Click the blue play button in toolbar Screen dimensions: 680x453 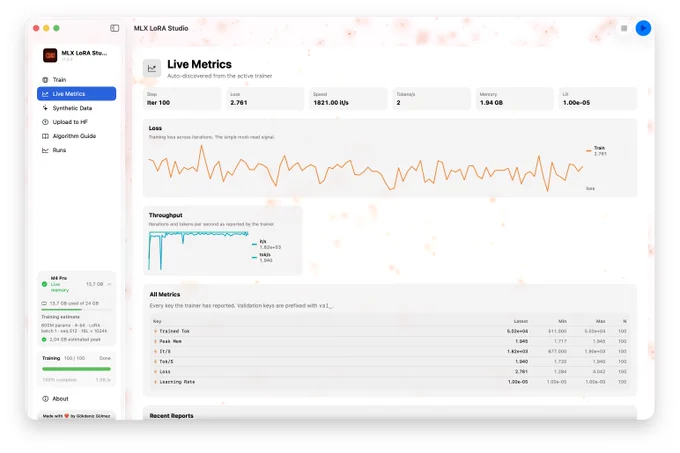pos(643,28)
